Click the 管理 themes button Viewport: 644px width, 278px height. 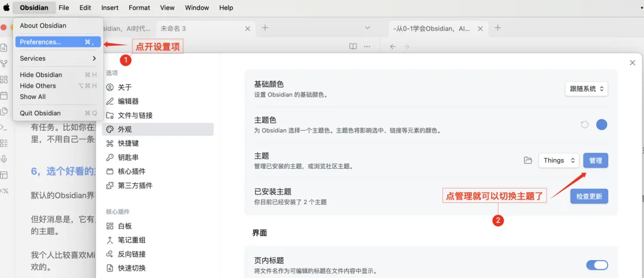(596, 160)
